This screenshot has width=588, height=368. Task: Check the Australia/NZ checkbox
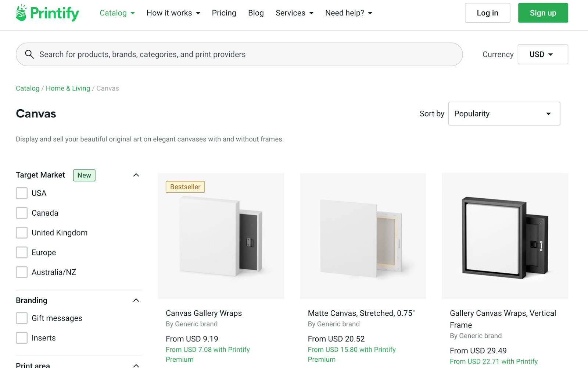(21, 272)
